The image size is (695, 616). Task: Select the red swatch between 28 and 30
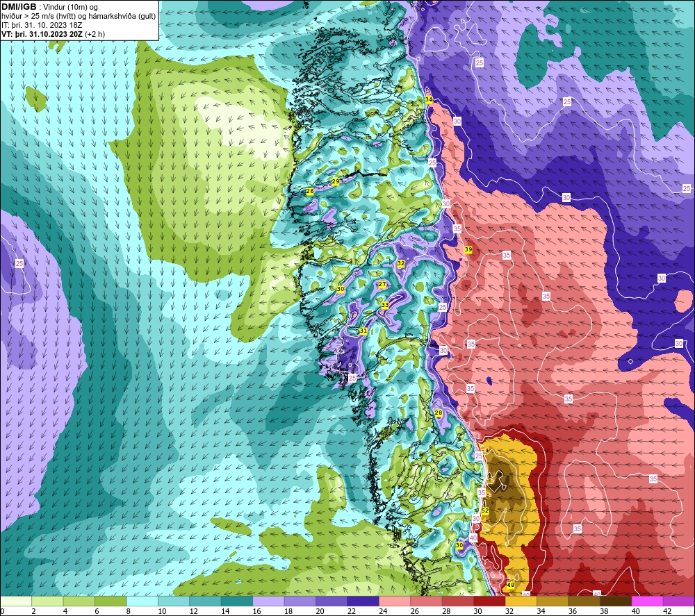pyautogui.click(x=458, y=601)
